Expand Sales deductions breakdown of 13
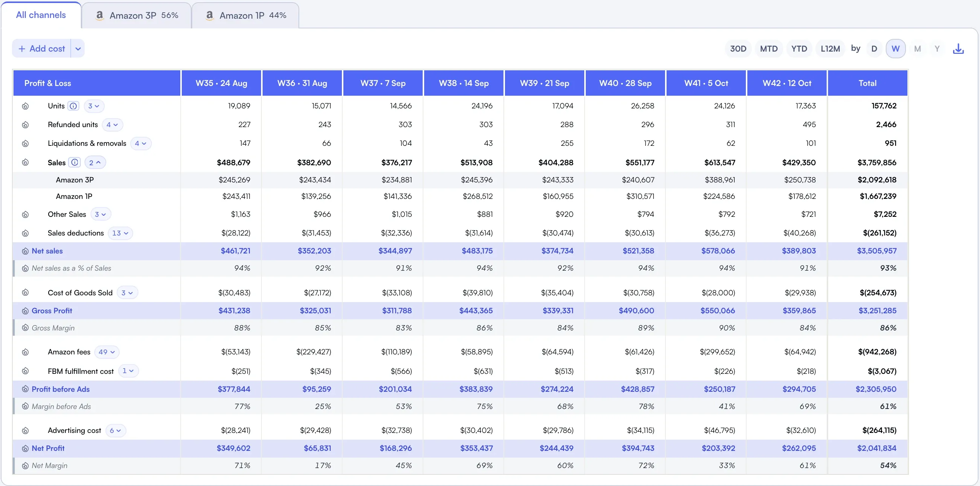Screen dimensions: 980x486 [120, 233]
